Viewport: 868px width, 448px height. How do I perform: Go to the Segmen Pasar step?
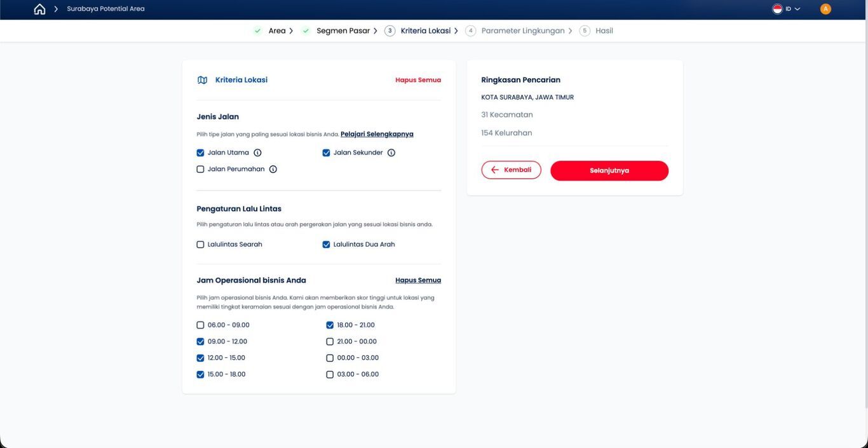click(343, 31)
